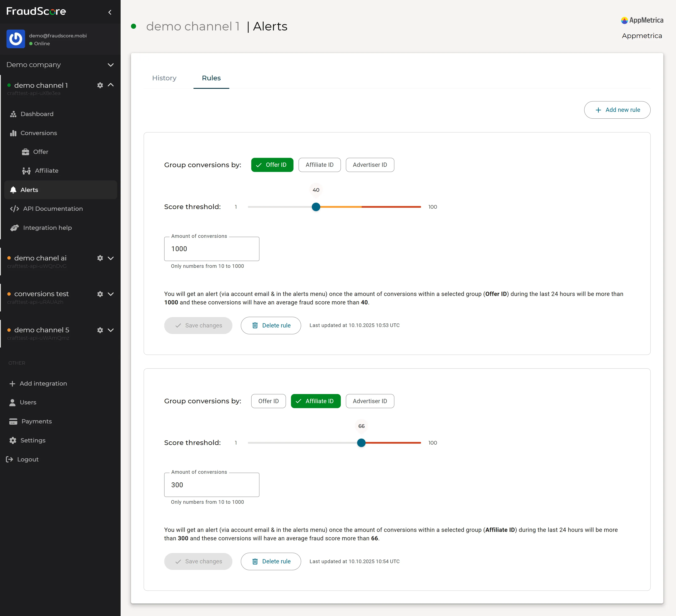Click the score threshold slider handle at 40
Image resolution: width=676 pixels, height=616 pixels.
[316, 207]
